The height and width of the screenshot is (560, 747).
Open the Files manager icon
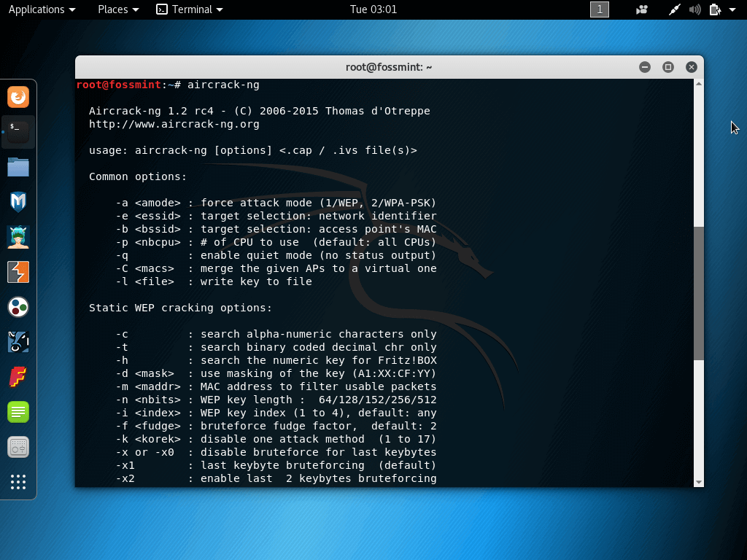coord(18,167)
